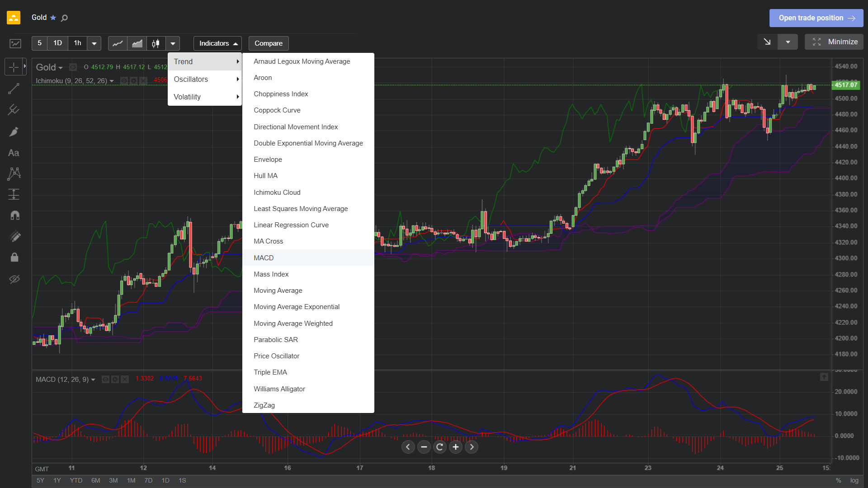Screen dimensions: 868x488
Task: Switch to area chart type
Action: [137, 43]
